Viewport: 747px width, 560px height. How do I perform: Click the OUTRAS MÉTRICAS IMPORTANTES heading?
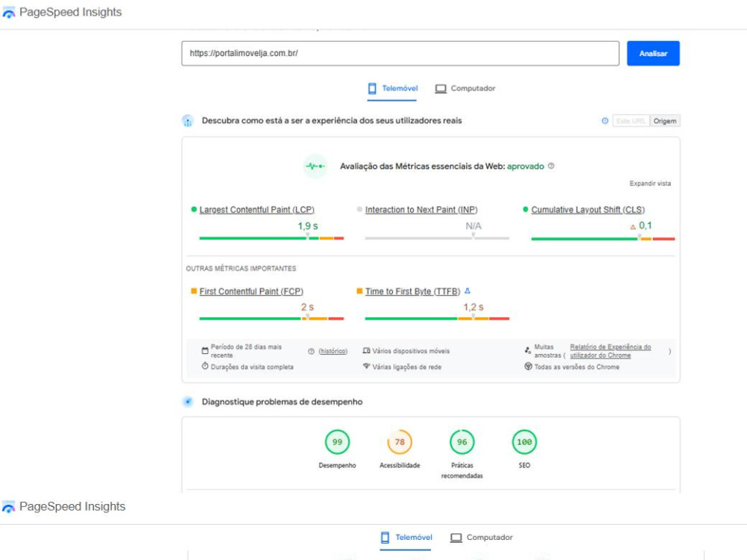pyautogui.click(x=241, y=269)
